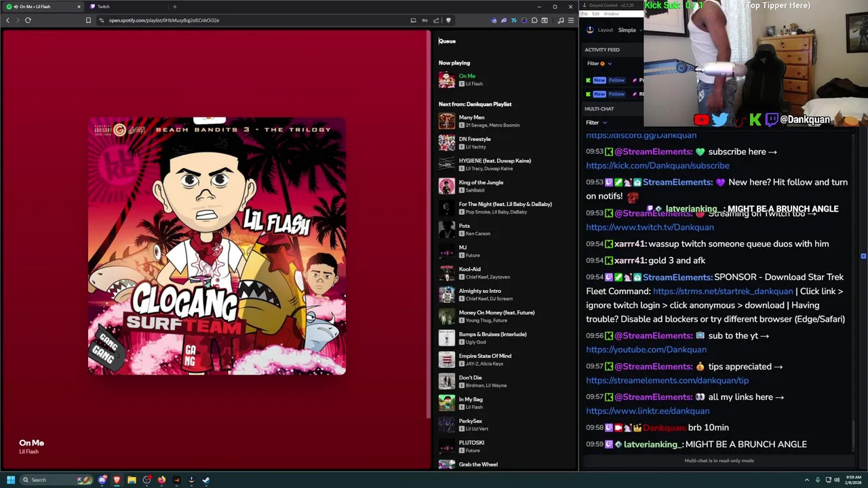Open File menu in Ground Control
This screenshot has width=868, height=488.
pyautogui.click(x=585, y=14)
